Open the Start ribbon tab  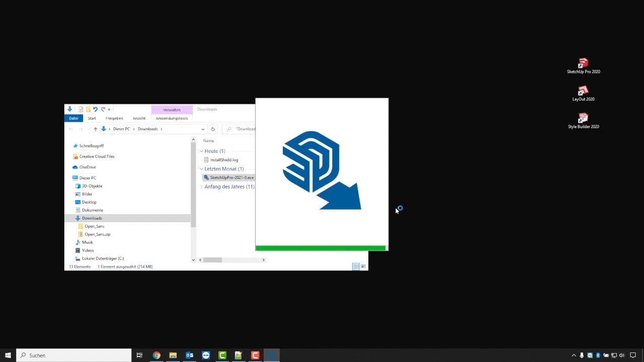point(92,118)
